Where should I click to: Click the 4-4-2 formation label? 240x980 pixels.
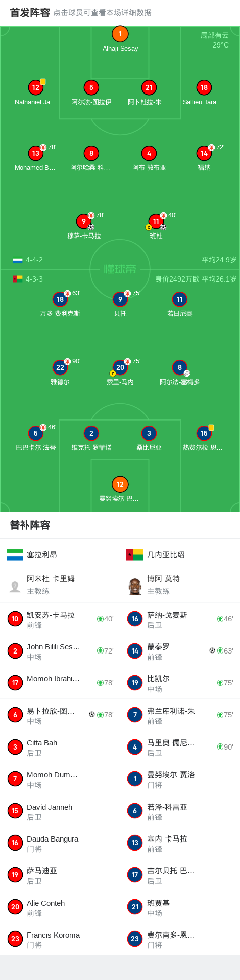point(34,260)
